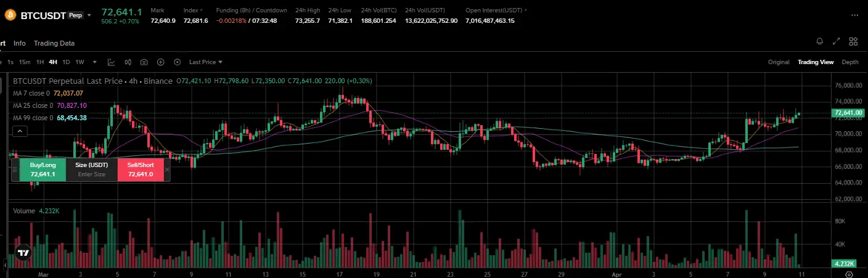Select the MA 99 indicator legend
Screen dimensions: 868x278
click(x=50, y=118)
